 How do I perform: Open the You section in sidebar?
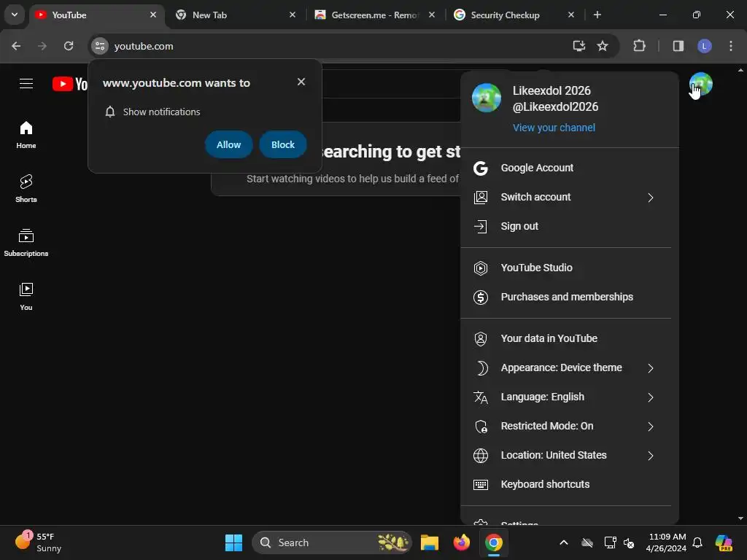pyautogui.click(x=26, y=296)
